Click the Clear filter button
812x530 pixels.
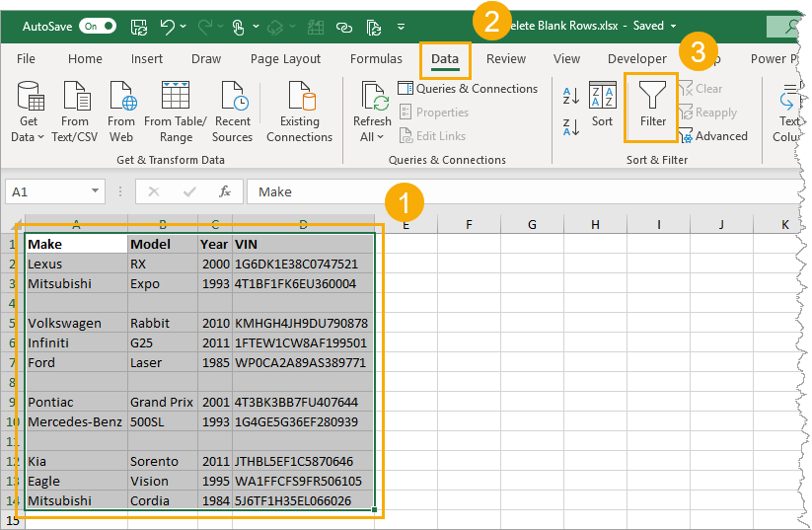tap(701, 89)
